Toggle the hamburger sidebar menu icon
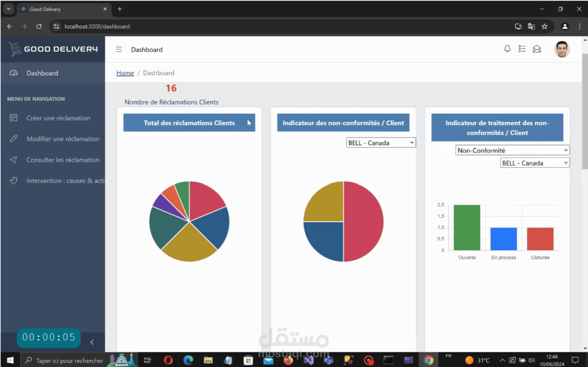 (119, 49)
